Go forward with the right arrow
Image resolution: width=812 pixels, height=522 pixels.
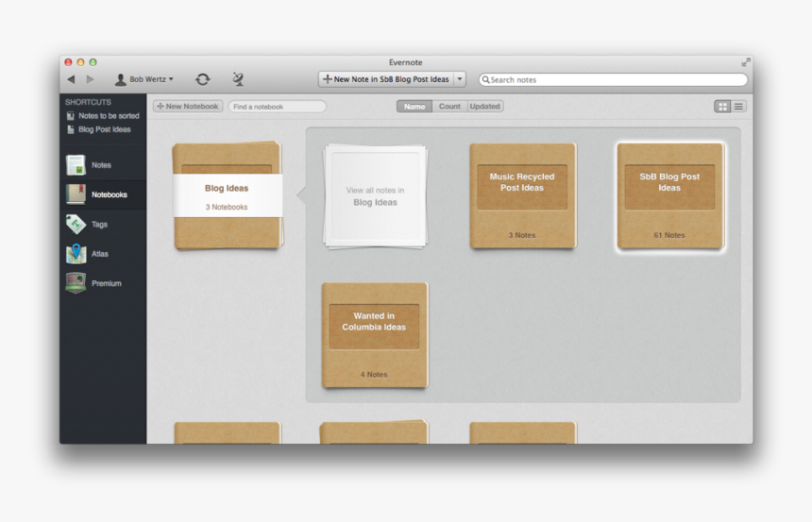pos(90,79)
